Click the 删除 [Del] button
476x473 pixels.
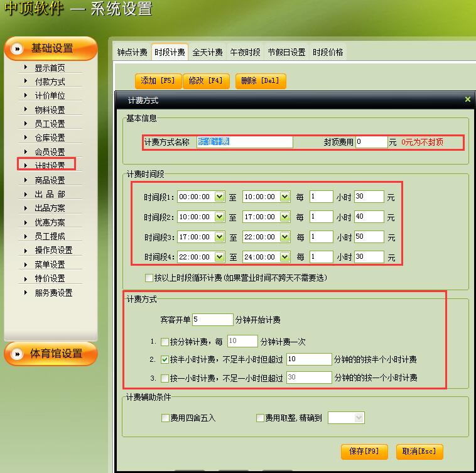pyautogui.click(x=261, y=81)
